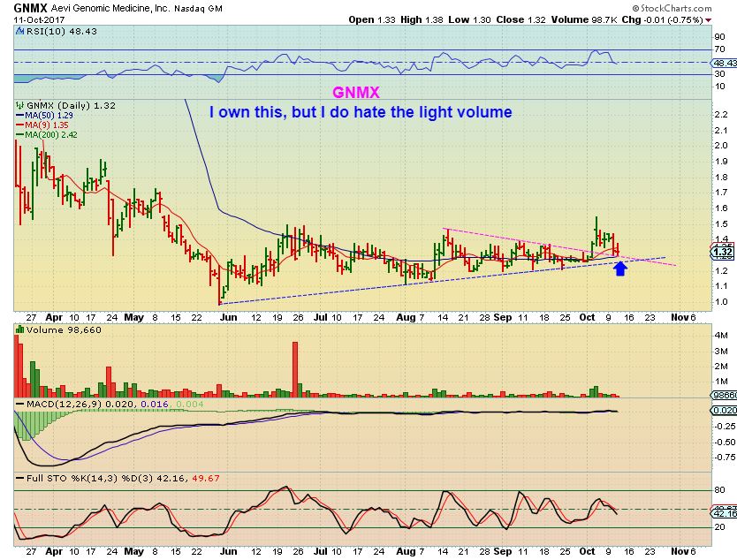Viewport: 737px width, 560px height.
Task: Click the Sep label under the stochastic panel
Action: point(503,551)
